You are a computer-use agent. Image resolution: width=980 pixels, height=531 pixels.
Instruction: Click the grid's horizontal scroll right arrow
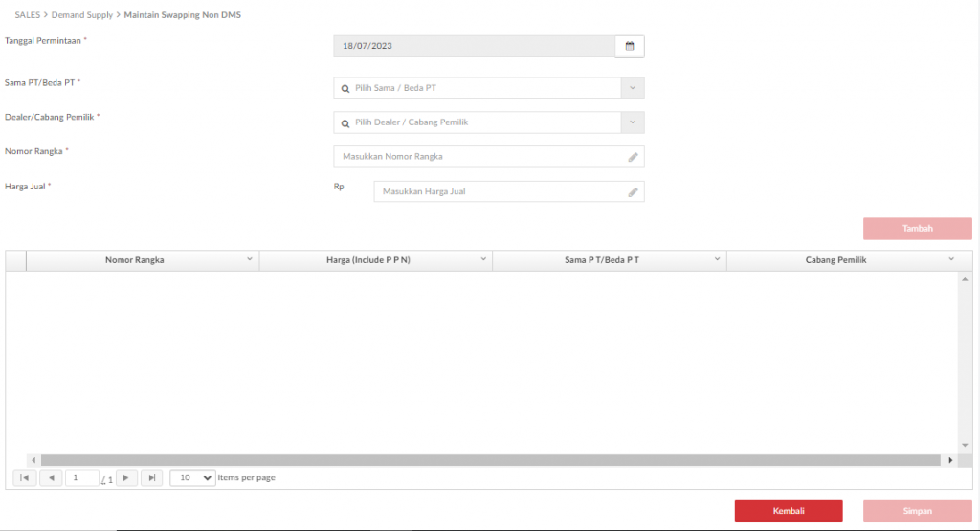[x=950, y=460]
